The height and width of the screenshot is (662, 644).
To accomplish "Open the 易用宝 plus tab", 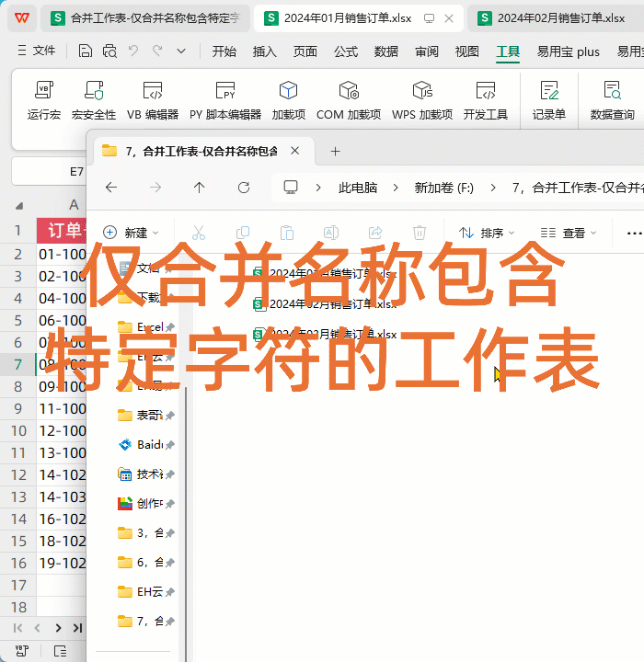I will tap(569, 51).
